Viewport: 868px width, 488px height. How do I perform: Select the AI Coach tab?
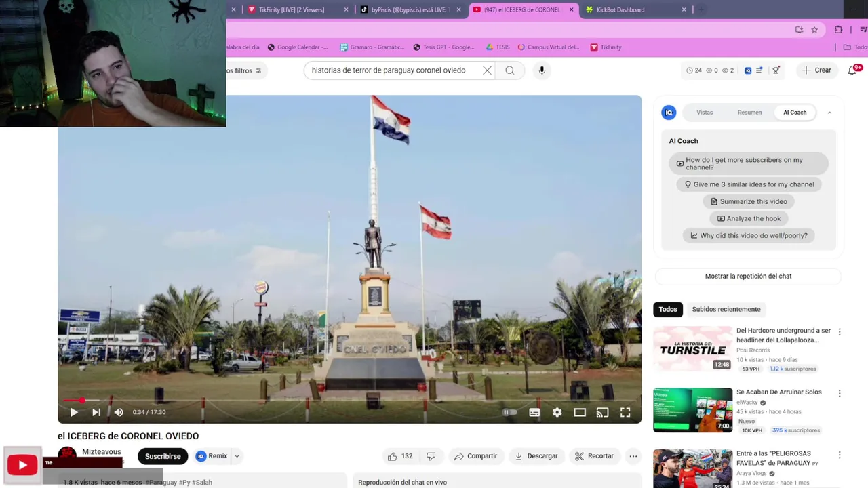tap(795, 113)
